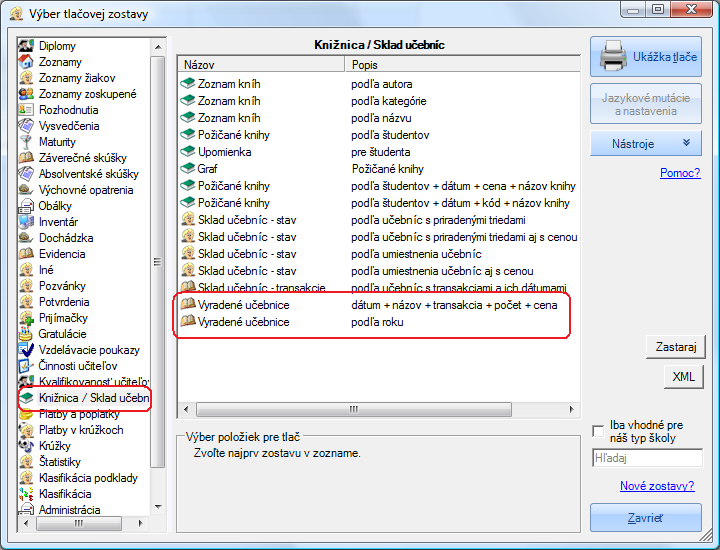Click the category list vertical scrollbar thumb
Image resolution: width=720 pixels, height=550 pixels.
coord(158,261)
